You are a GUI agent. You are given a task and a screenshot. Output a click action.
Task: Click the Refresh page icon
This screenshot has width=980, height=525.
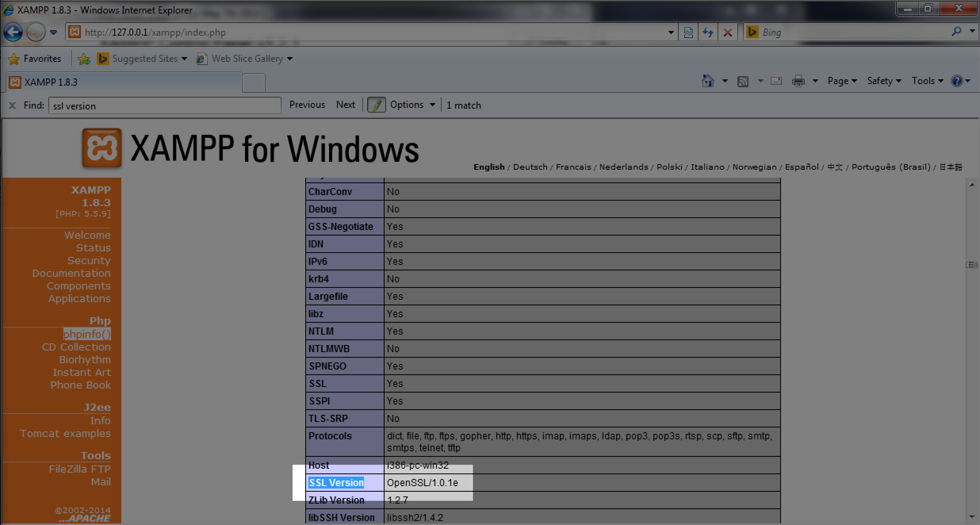click(x=708, y=32)
